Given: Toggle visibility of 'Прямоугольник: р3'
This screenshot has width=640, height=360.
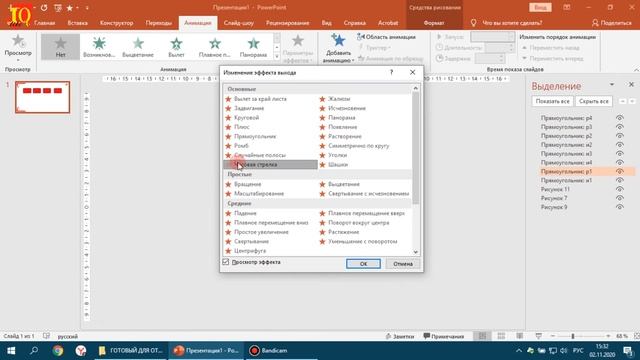Looking at the screenshot, I should point(620,127).
